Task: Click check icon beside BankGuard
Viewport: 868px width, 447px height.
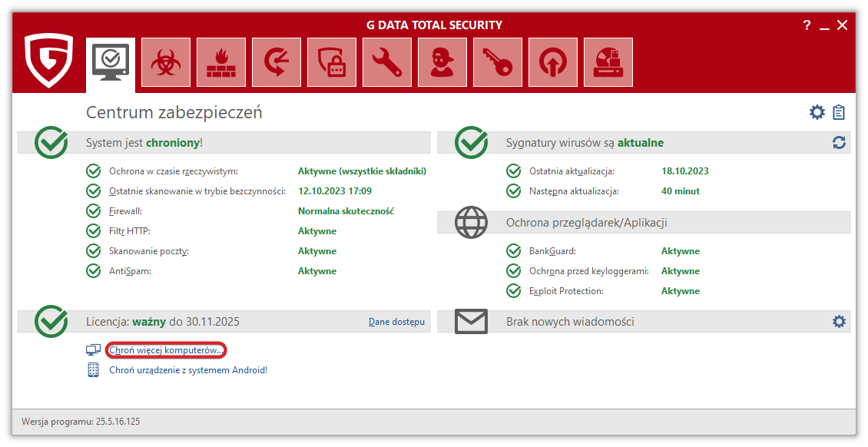Action: (x=514, y=250)
